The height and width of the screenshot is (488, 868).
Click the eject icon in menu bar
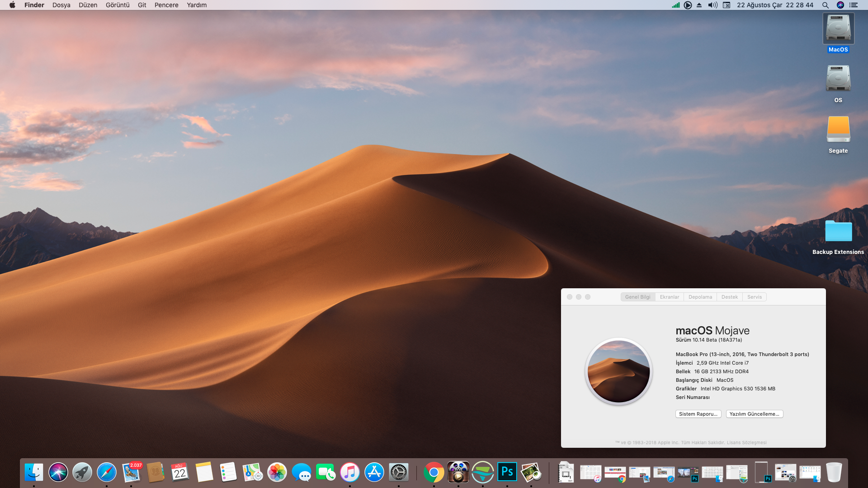[699, 5]
